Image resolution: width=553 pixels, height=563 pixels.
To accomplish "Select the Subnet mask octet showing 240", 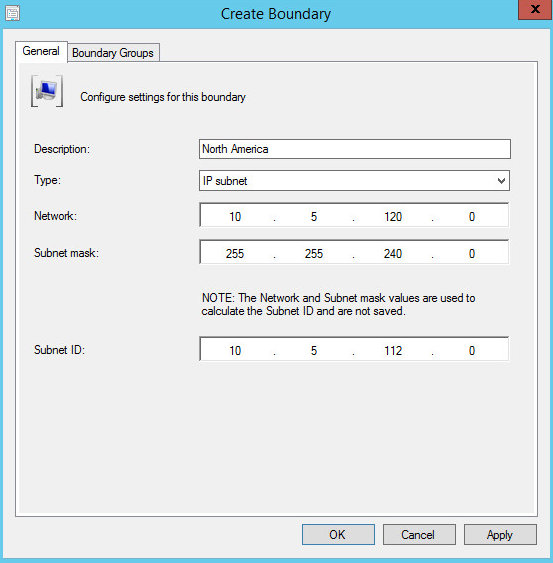I will 393,253.
